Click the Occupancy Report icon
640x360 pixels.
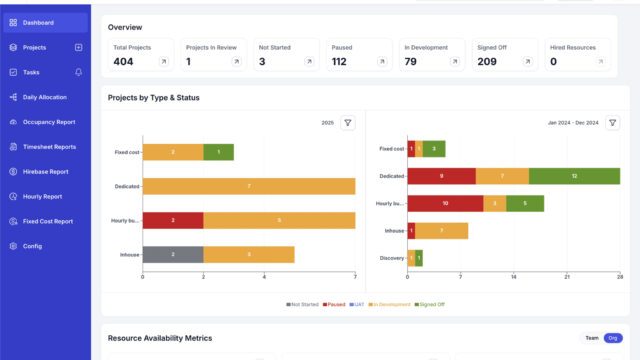pos(13,122)
